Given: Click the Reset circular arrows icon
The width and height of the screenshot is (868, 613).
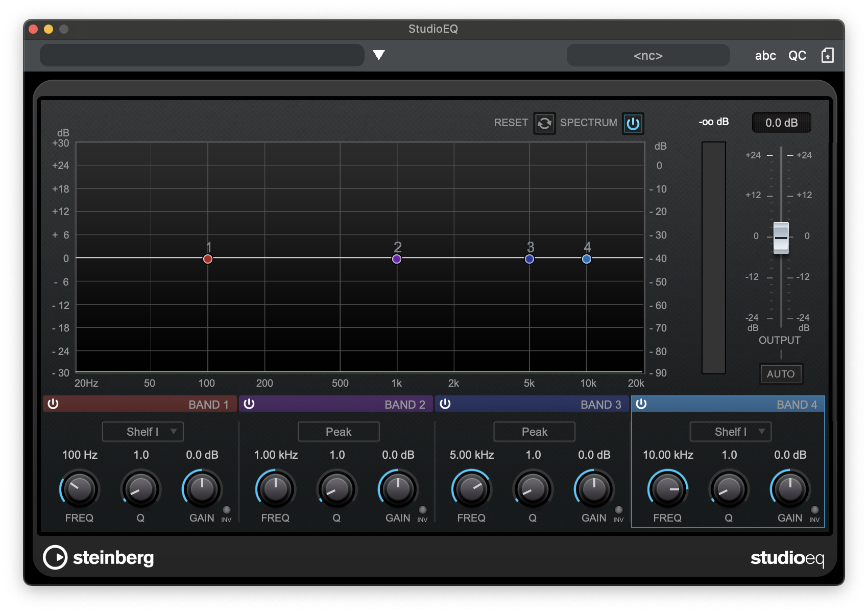Looking at the screenshot, I should (x=544, y=123).
